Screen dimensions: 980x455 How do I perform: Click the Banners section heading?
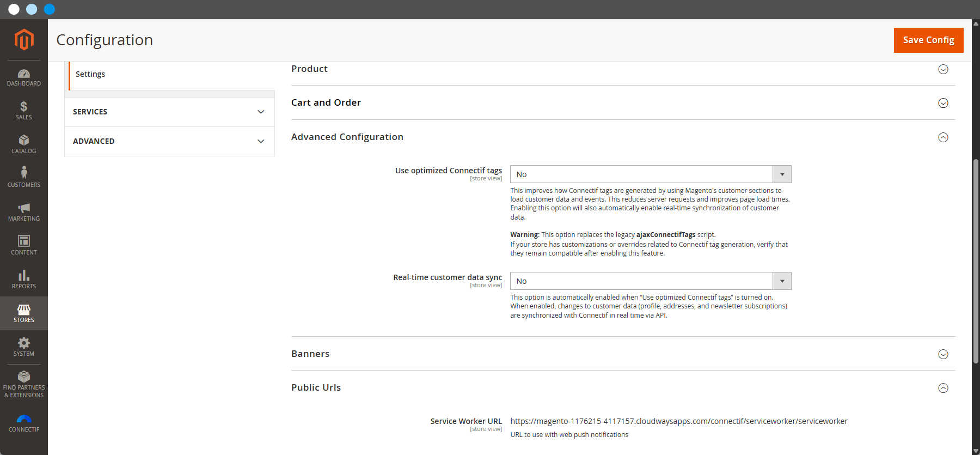coord(310,354)
